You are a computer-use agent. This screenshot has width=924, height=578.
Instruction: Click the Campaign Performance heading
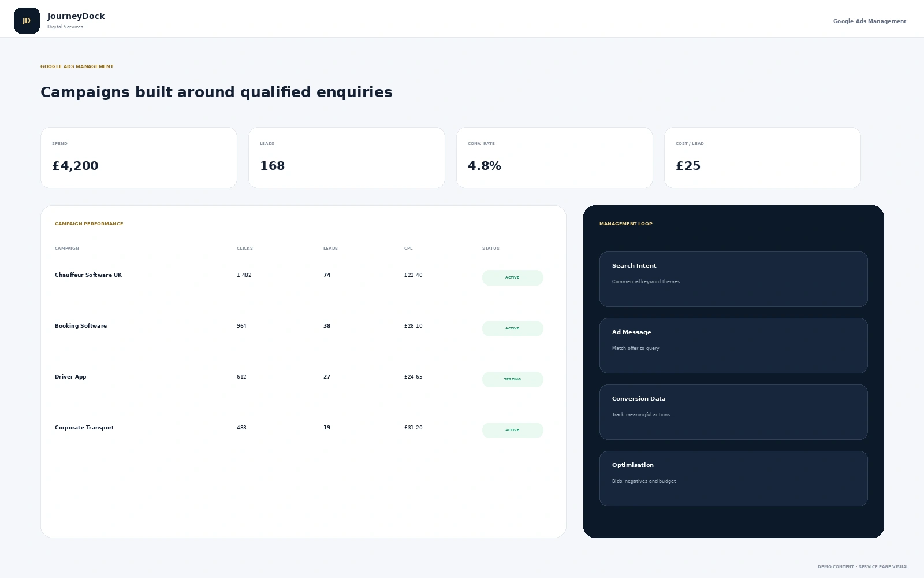[x=89, y=224]
